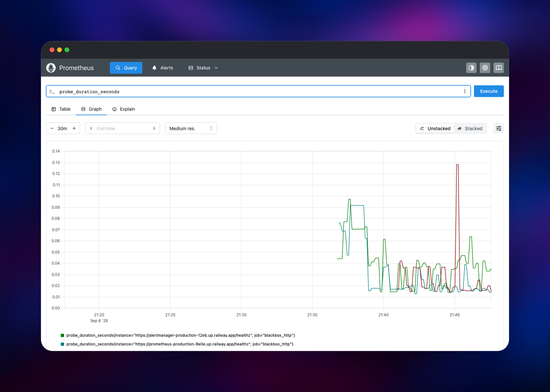550x392 pixels.
Task: Select the prometheus-production-9e0e series legend entry
Action: [177, 344]
